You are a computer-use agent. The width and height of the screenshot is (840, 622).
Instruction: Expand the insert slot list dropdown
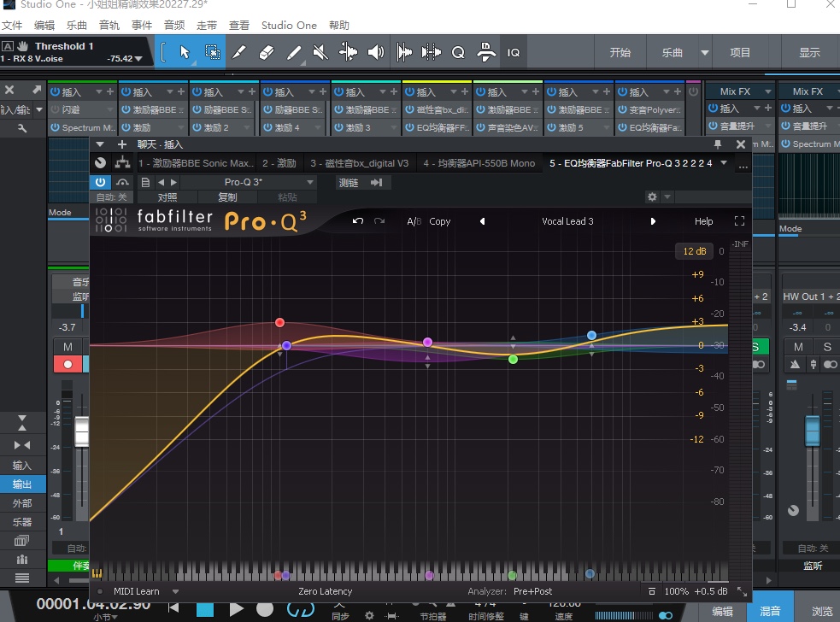[x=724, y=163]
